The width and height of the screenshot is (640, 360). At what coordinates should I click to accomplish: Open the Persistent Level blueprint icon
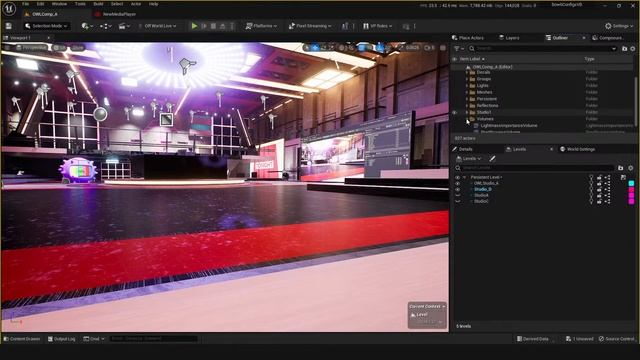point(607,177)
